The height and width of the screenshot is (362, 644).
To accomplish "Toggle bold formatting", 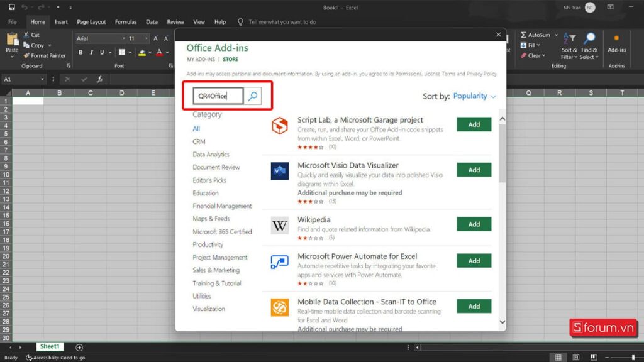I will [80, 53].
